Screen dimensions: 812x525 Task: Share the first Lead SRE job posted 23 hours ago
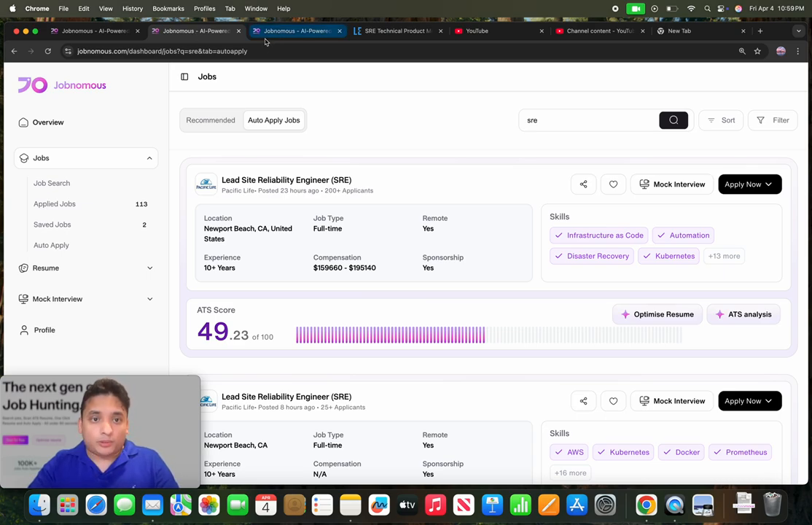tap(583, 184)
